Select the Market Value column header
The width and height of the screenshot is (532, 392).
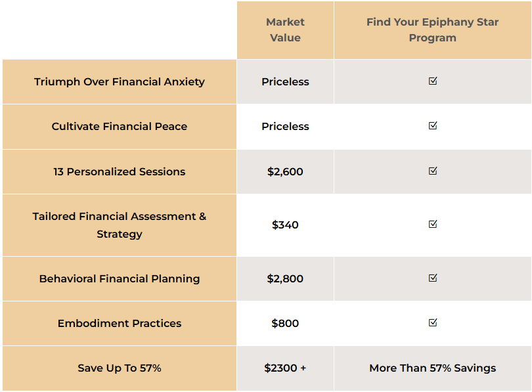coord(285,30)
